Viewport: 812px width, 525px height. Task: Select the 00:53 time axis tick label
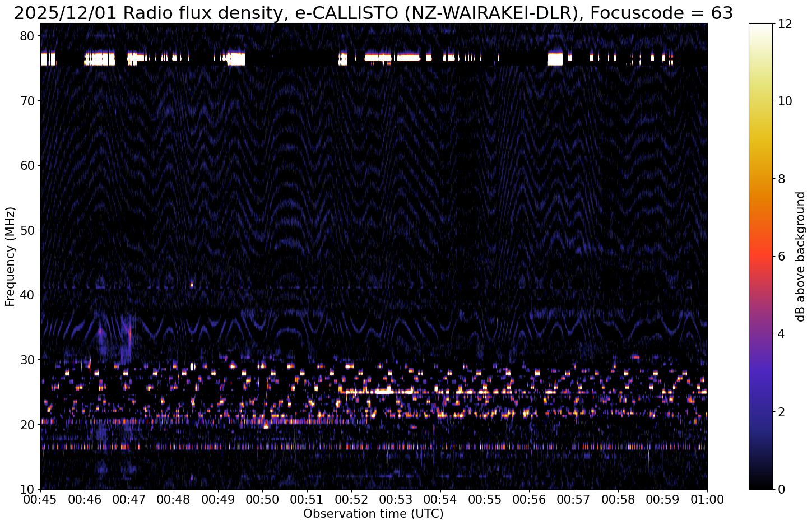396,499
